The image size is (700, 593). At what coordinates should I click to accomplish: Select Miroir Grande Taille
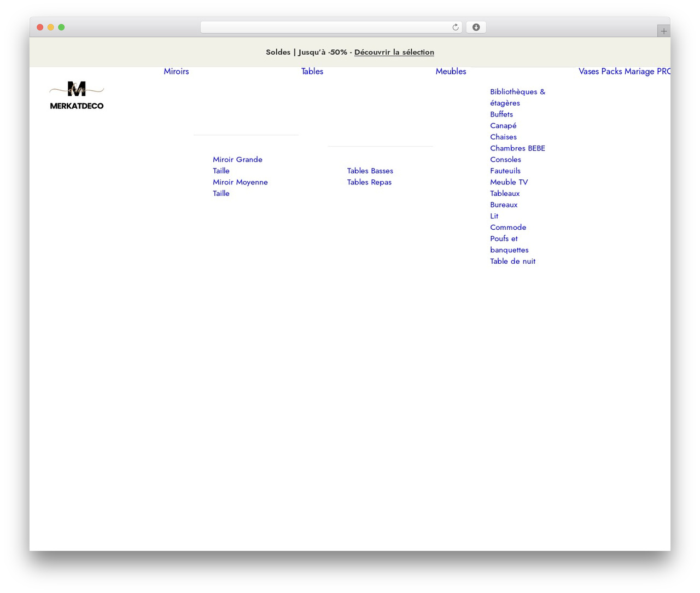pyautogui.click(x=237, y=165)
